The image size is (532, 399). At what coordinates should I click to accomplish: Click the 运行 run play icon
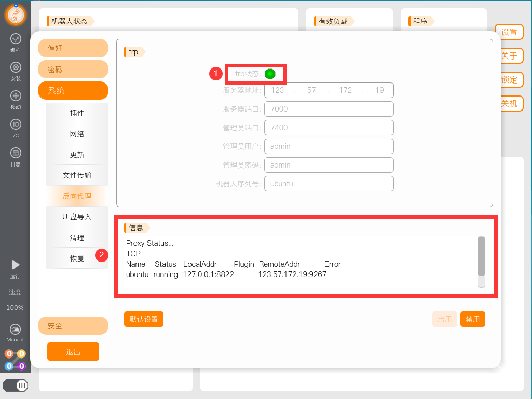15,265
